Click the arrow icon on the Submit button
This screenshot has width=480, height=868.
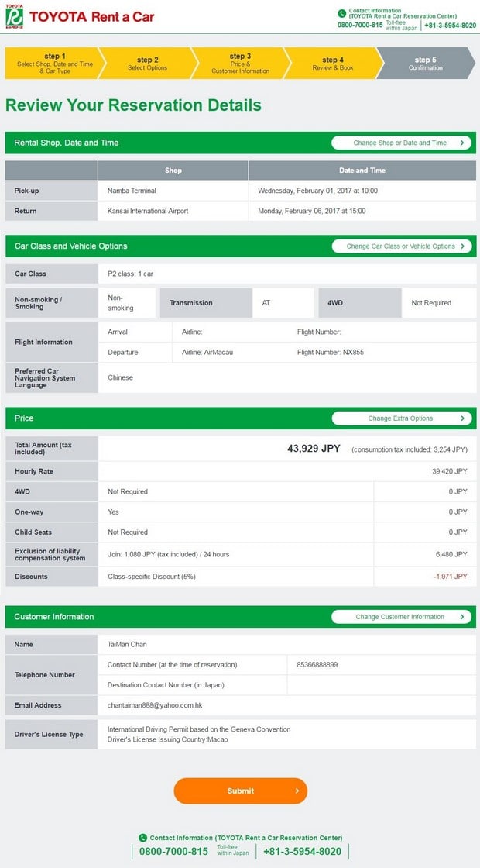[x=297, y=791]
